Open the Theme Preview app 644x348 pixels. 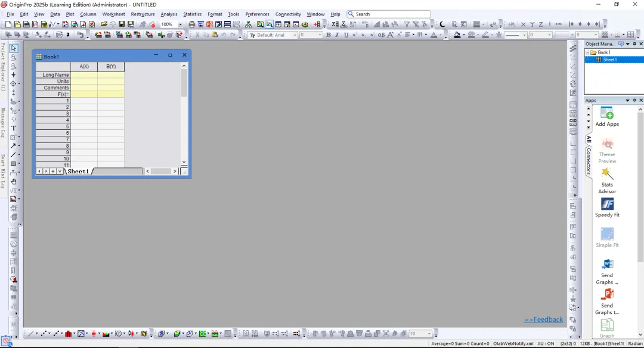606,151
